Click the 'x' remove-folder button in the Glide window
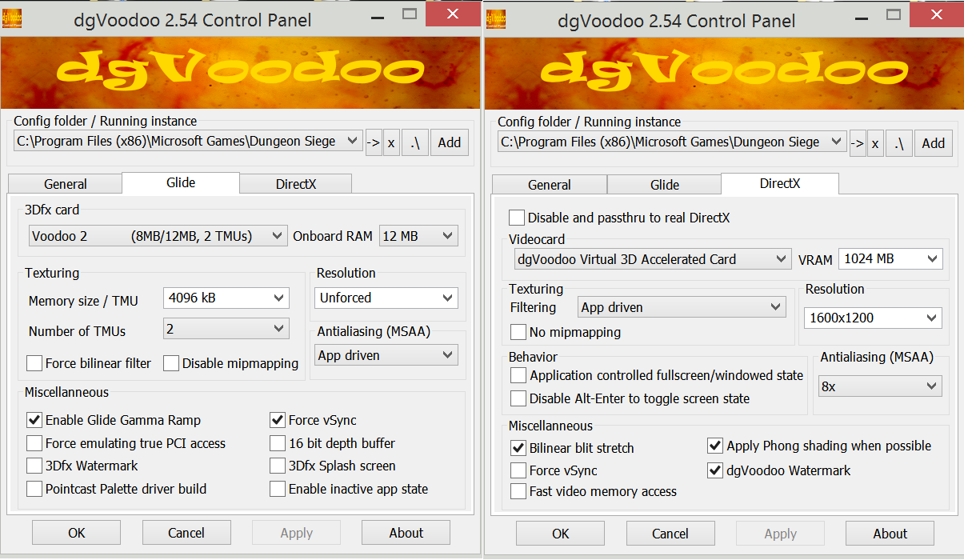 (391, 142)
